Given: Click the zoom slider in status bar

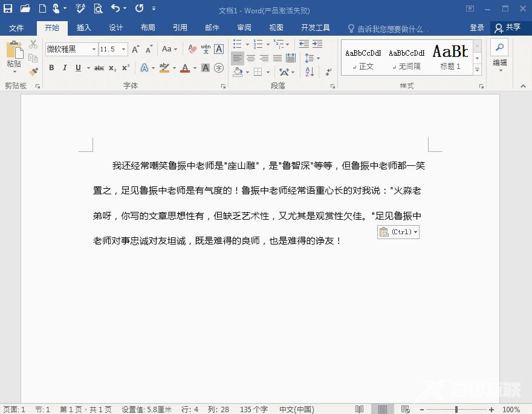Looking at the screenshot, I should coord(456,410).
